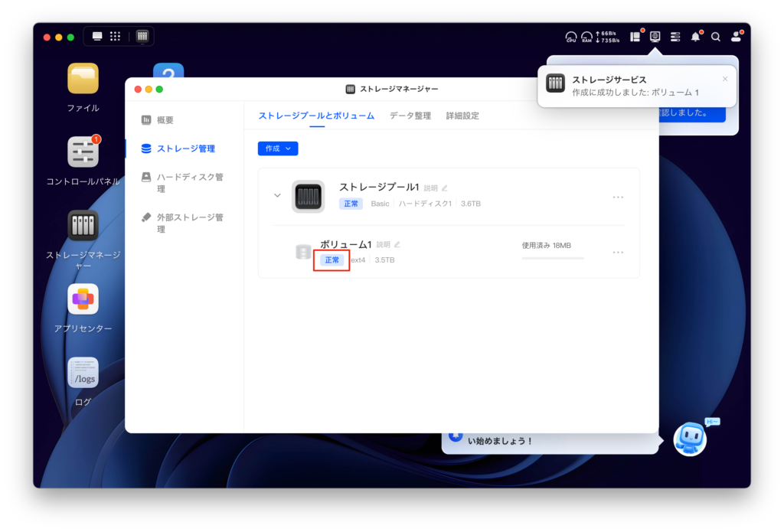The width and height of the screenshot is (784, 532).
Task: Open the user account icon
Action: (737, 37)
